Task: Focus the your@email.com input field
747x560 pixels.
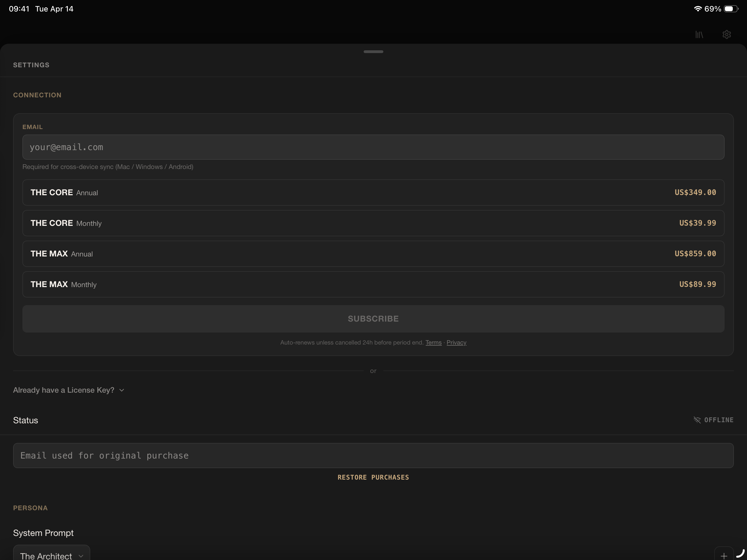Action: [373, 147]
